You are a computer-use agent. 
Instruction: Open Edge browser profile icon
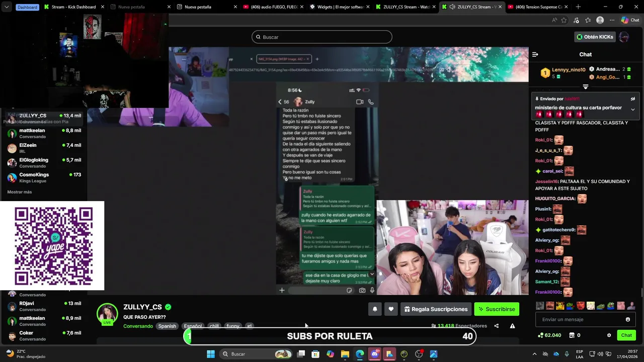coord(600,20)
